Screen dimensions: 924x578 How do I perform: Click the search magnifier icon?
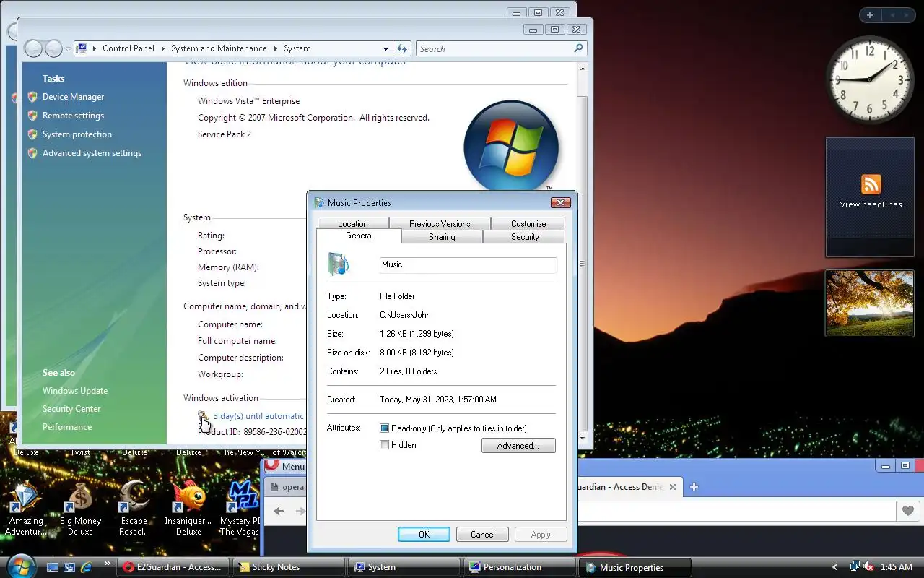(x=578, y=48)
